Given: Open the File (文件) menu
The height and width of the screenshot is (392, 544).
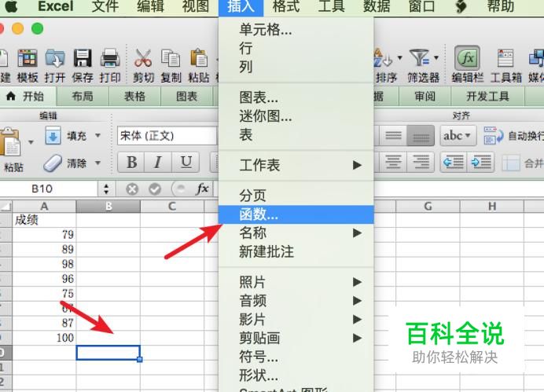Looking at the screenshot, I should [x=105, y=6].
